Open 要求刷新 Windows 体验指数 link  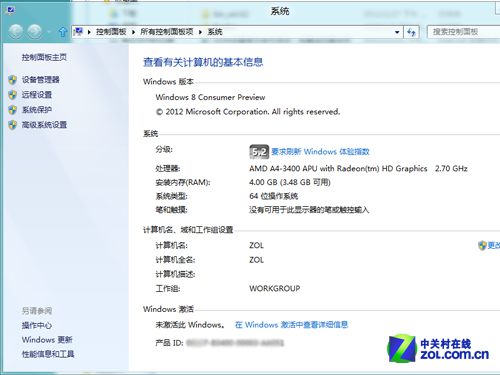[320, 152]
